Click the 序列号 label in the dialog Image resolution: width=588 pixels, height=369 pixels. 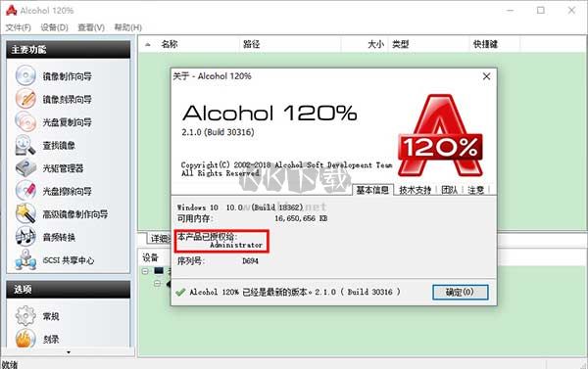coord(190,261)
